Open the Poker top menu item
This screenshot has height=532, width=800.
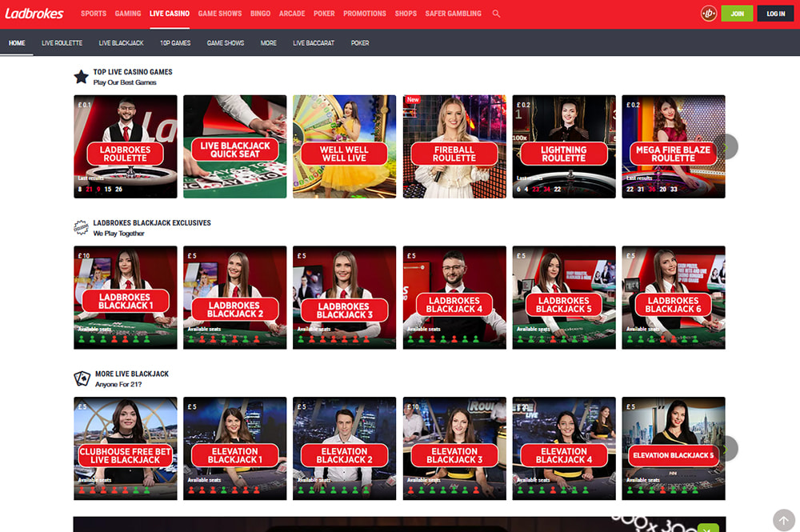click(324, 14)
